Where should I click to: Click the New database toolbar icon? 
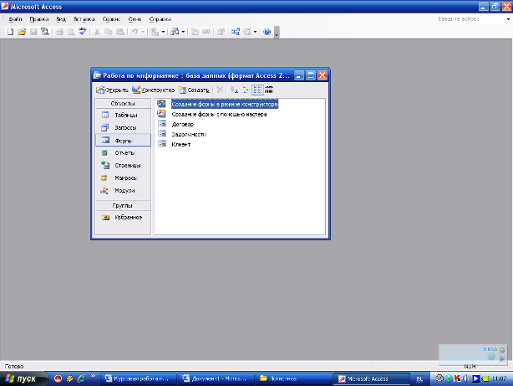[10, 32]
